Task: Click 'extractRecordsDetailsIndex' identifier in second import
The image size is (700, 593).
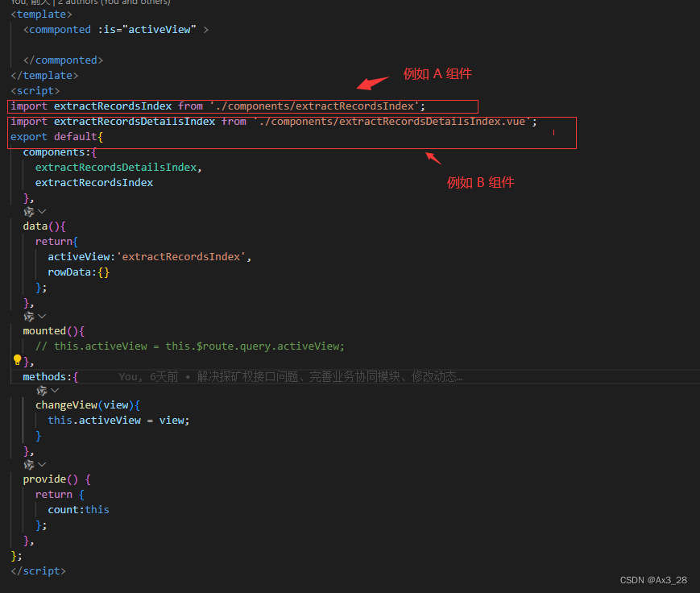Action: pyautogui.click(x=135, y=122)
